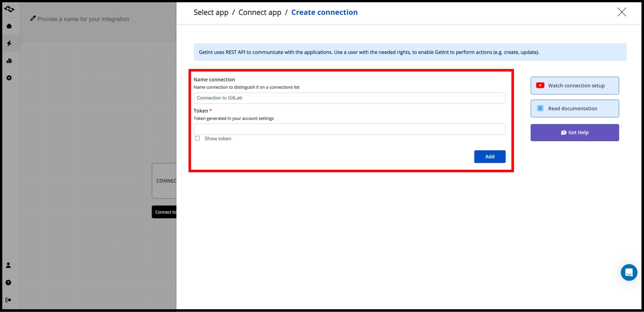This screenshot has height=312, width=644.
Task: Go back to Select app breadcrumb
Action: 211,12
